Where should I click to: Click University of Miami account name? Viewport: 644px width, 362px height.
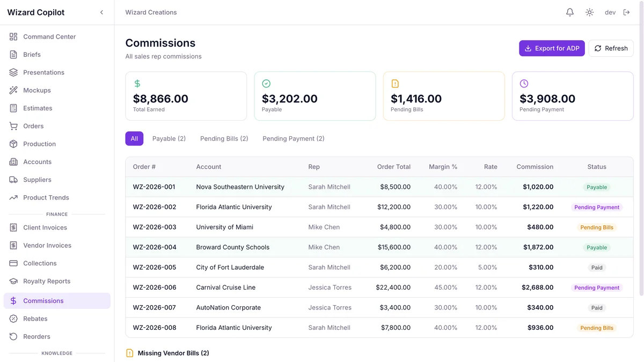click(x=225, y=227)
